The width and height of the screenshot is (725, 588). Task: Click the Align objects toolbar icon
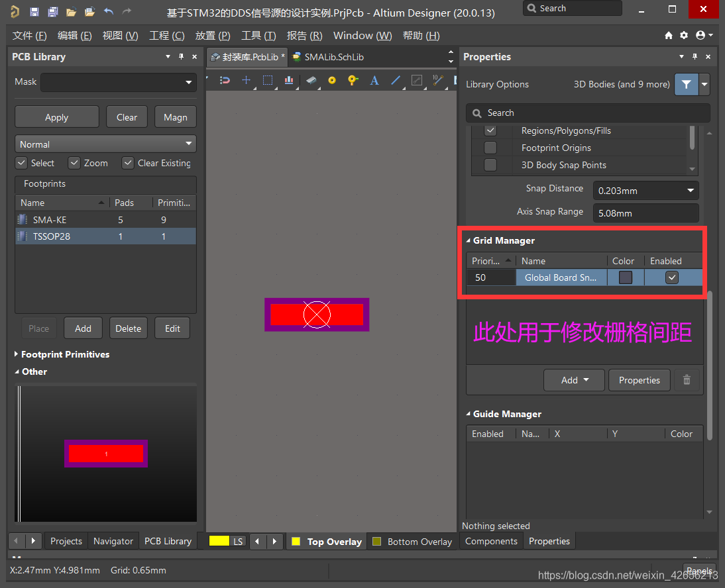(289, 80)
